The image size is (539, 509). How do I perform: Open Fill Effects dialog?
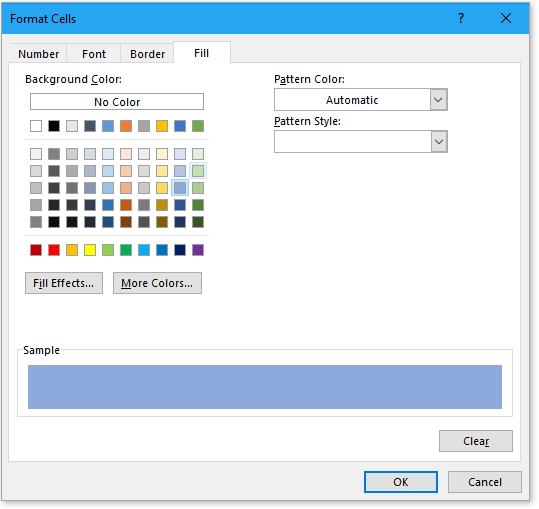[64, 283]
